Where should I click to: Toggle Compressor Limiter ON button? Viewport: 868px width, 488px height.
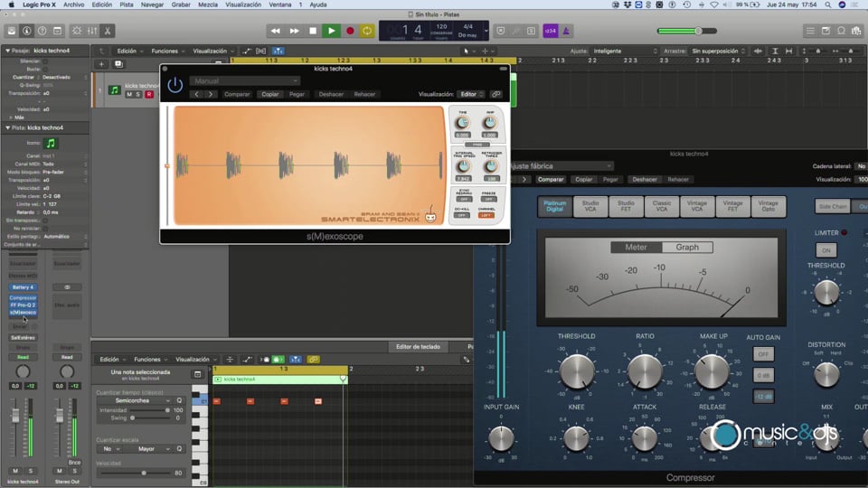tap(826, 250)
